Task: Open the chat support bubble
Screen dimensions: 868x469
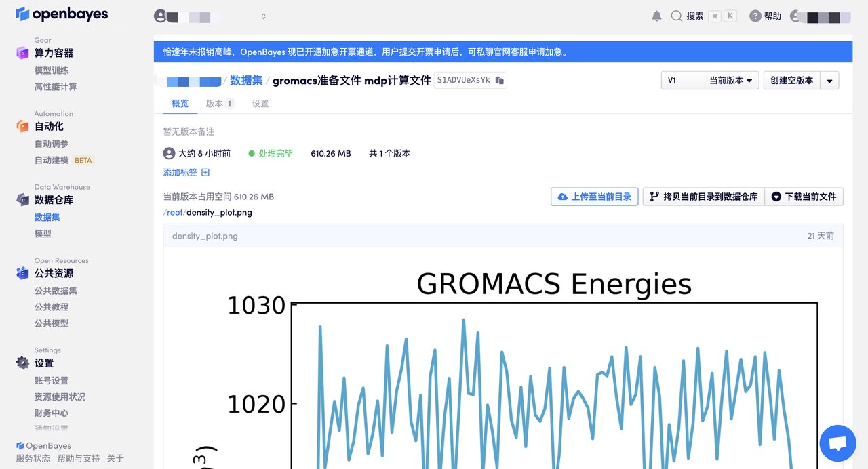Action: pyautogui.click(x=837, y=444)
